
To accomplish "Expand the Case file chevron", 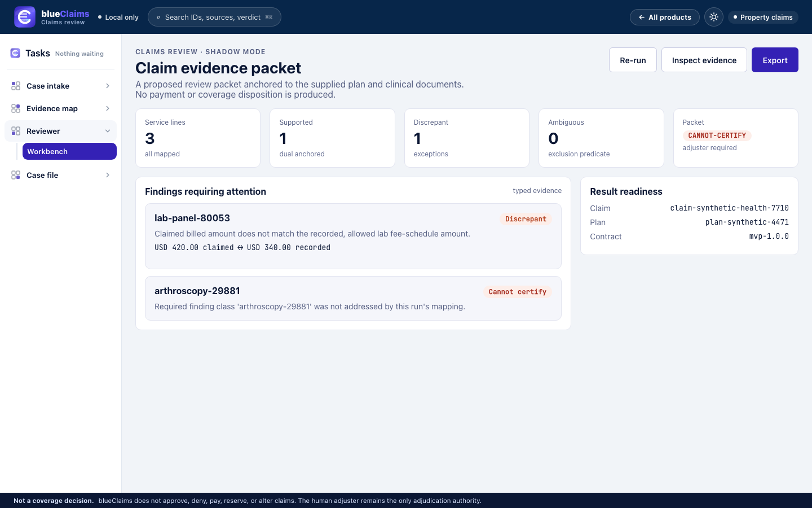I will pyautogui.click(x=108, y=175).
